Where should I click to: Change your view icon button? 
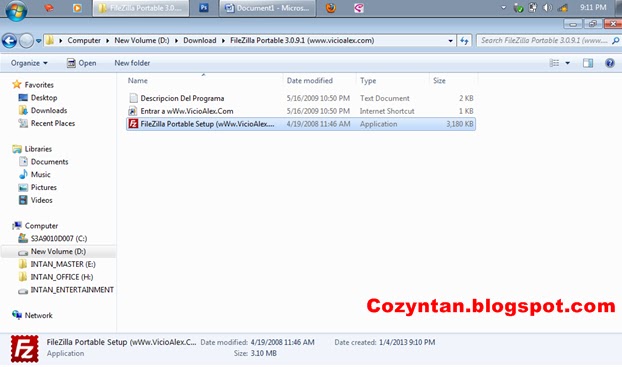click(x=554, y=63)
